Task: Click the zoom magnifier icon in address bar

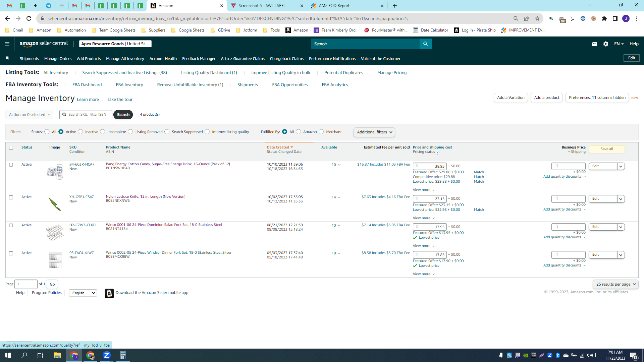Action: coord(516,18)
